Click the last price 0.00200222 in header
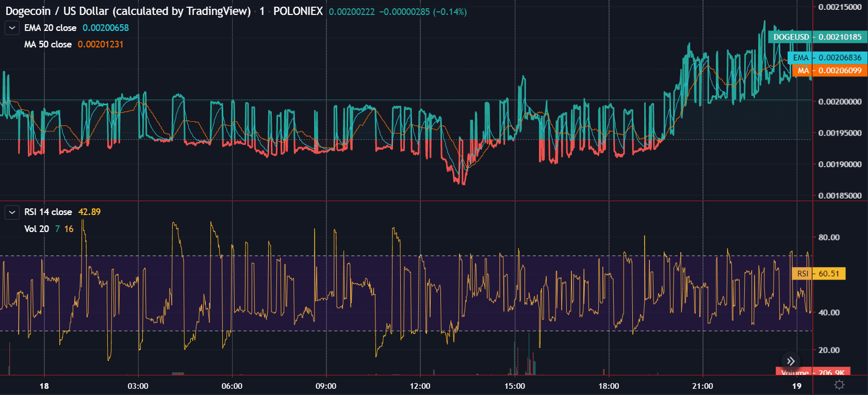The height and width of the screenshot is (395, 868). point(352,12)
